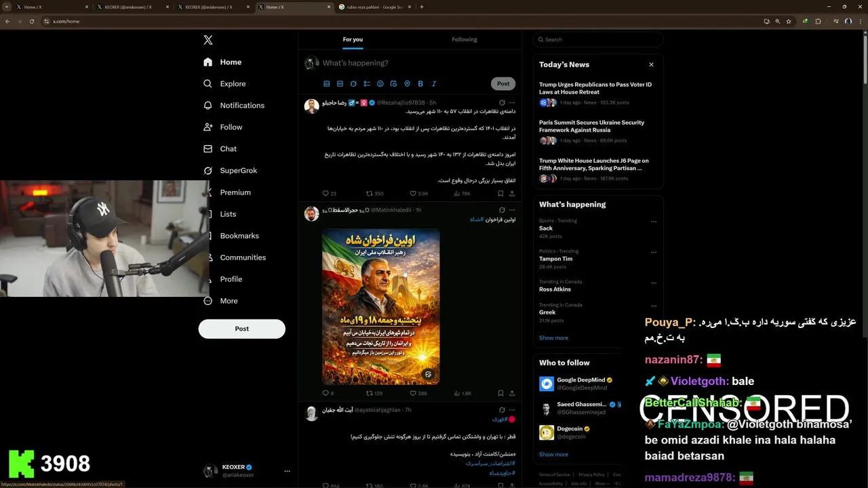View analytics of post with 76K views
Viewport: 868px width, 488px height.
coord(462,194)
